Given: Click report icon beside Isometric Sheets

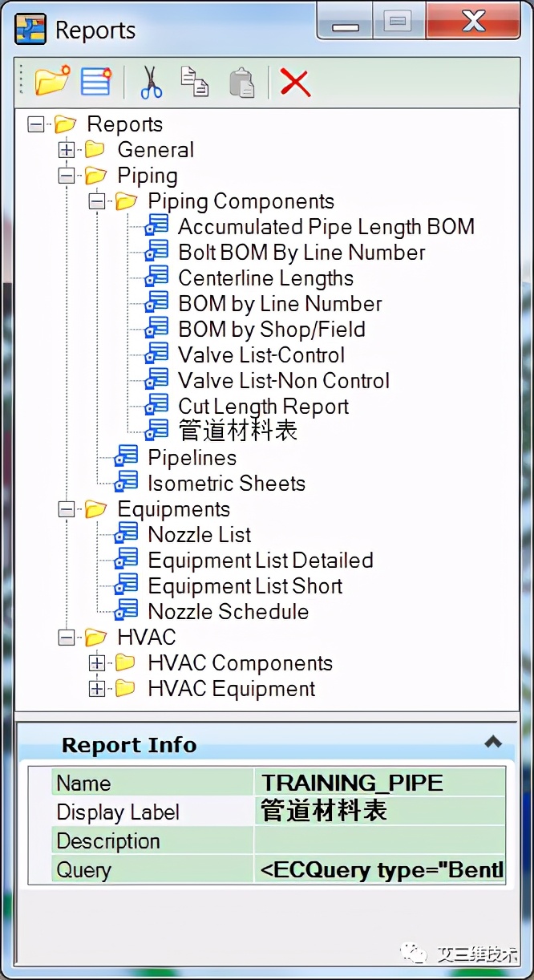Looking at the screenshot, I should click(x=127, y=483).
